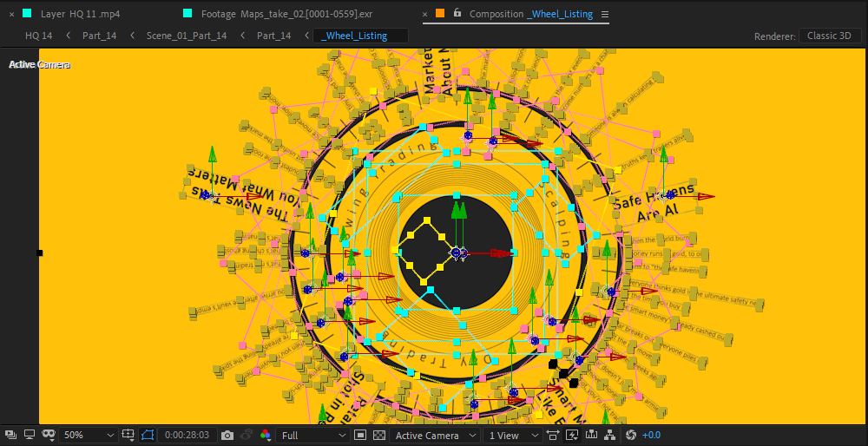Open the 50% magnification dropdown
Screen dimensions: 868x446
point(88,436)
